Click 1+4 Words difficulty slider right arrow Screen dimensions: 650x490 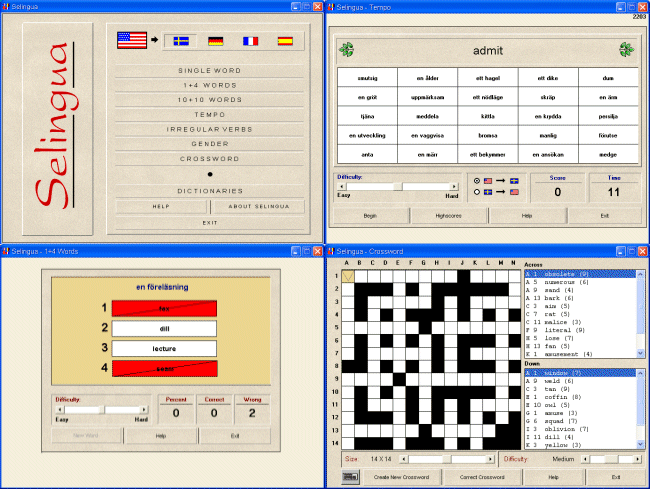(x=144, y=410)
